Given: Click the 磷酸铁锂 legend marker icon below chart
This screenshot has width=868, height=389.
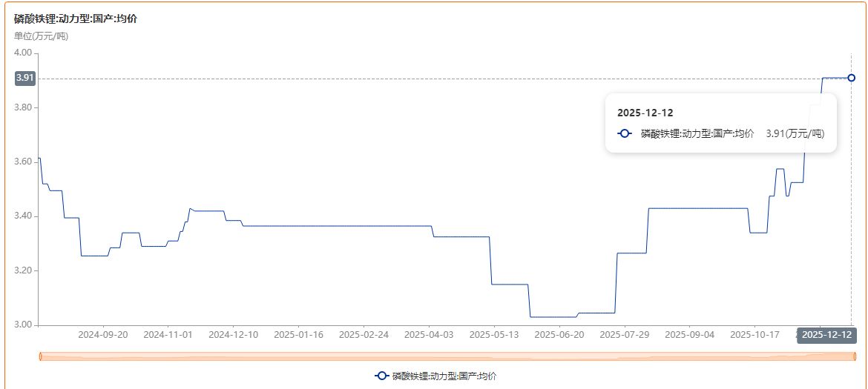Looking at the screenshot, I should coord(381,376).
